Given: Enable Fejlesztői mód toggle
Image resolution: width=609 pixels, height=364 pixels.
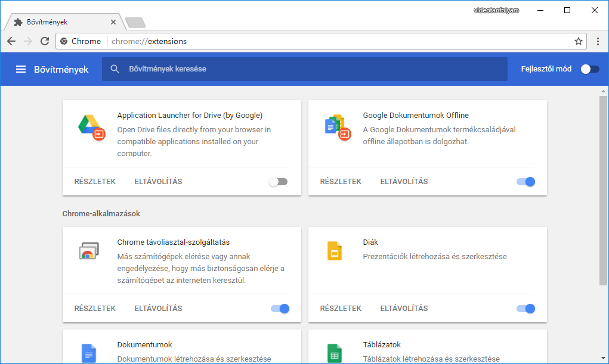Looking at the screenshot, I should coord(590,69).
